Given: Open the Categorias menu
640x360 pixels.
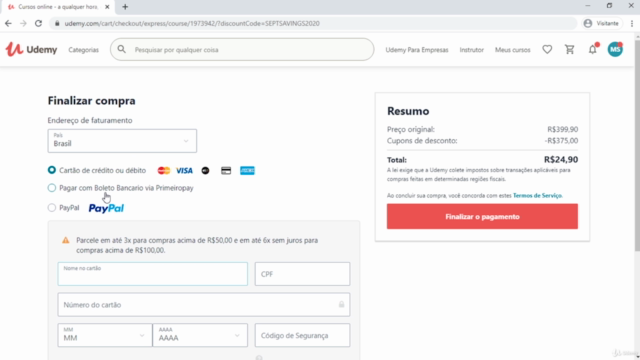Looking at the screenshot, I should tap(84, 50).
